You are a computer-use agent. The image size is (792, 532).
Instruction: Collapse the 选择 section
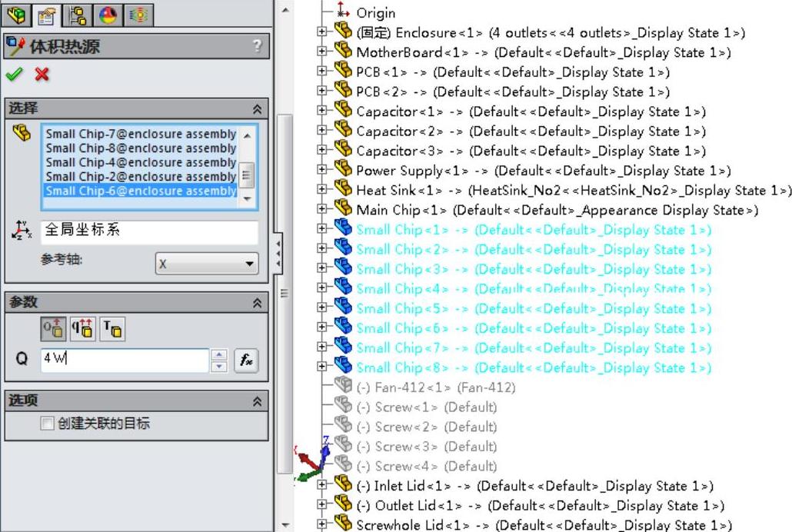coord(257,109)
